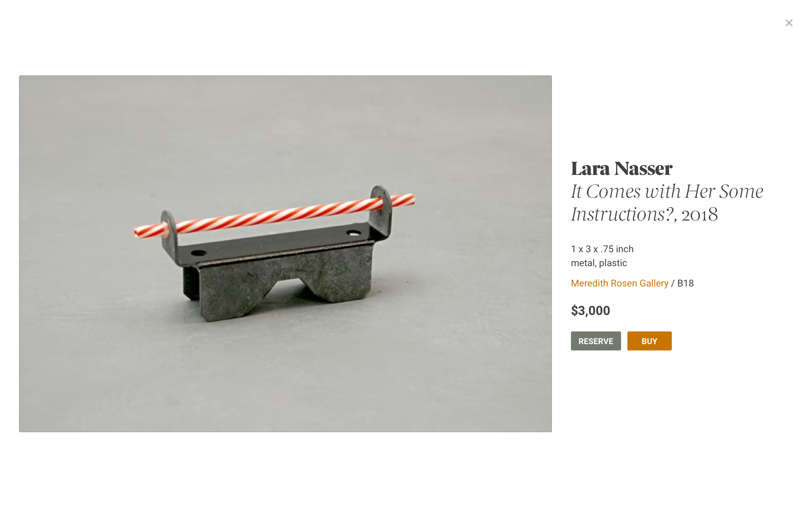Screen dimensions: 812x507
Task: Click the artist name Lara Nasser
Action: pyautogui.click(x=621, y=168)
